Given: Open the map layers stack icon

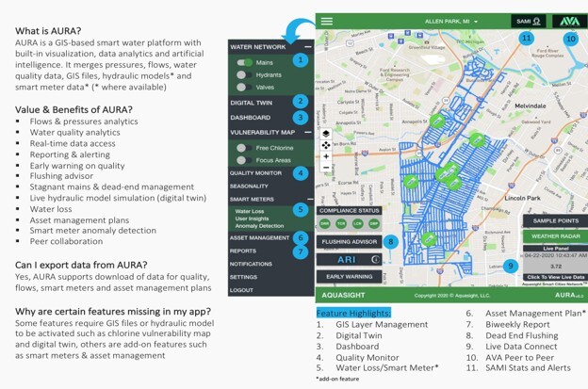Looking at the screenshot, I should pos(326,134).
